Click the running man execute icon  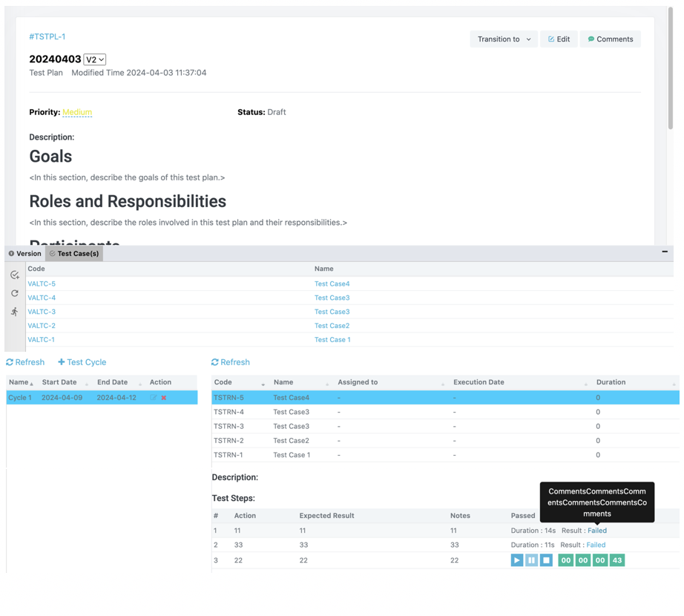[x=15, y=312]
